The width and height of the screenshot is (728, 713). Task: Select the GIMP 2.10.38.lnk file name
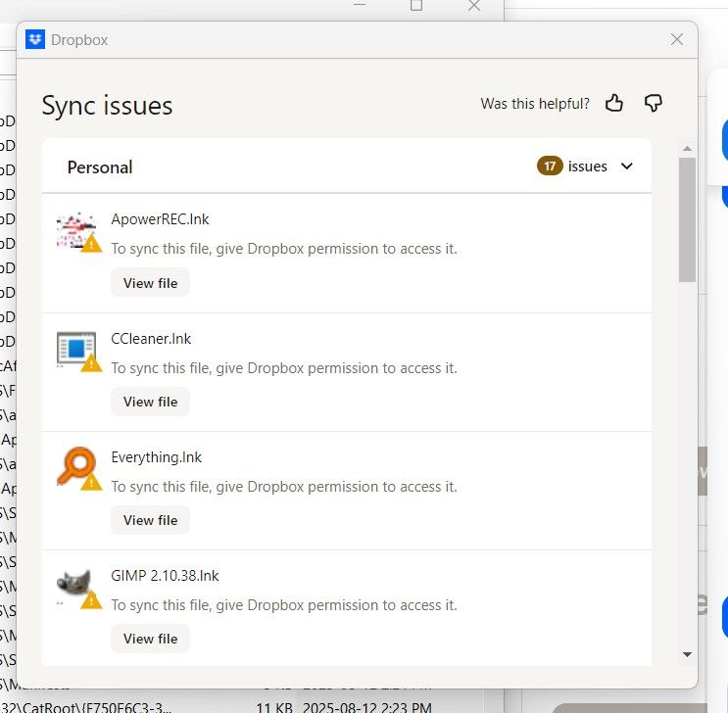point(165,576)
